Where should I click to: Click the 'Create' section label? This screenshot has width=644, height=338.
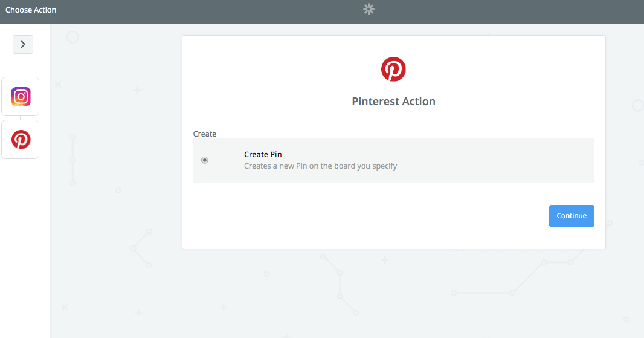tap(205, 134)
